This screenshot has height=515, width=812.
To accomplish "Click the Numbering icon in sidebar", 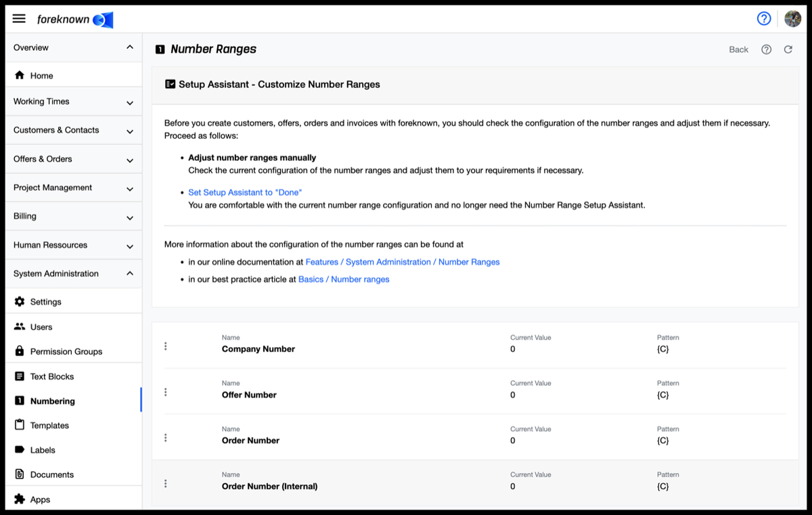I will pyautogui.click(x=20, y=401).
